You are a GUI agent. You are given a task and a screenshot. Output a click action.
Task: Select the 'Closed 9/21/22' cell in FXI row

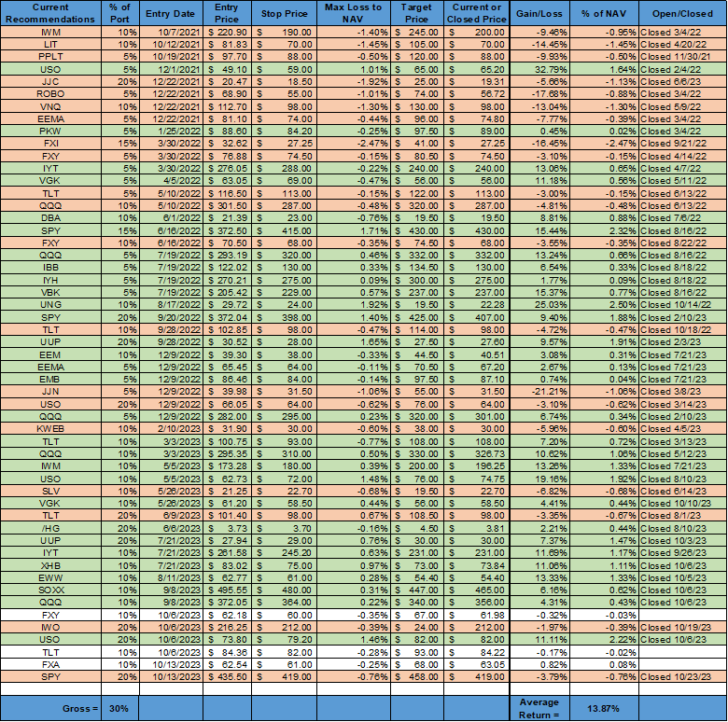(x=683, y=144)
